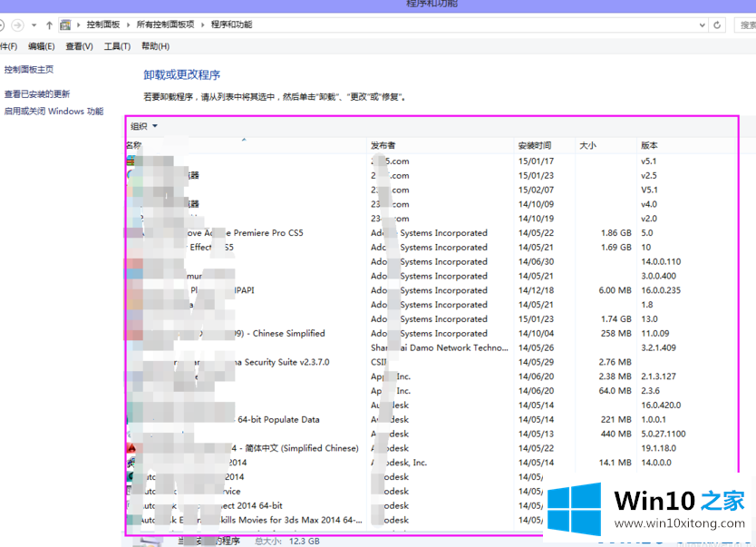Click install date 14/10/19 cell

click(x=536, y=219)
